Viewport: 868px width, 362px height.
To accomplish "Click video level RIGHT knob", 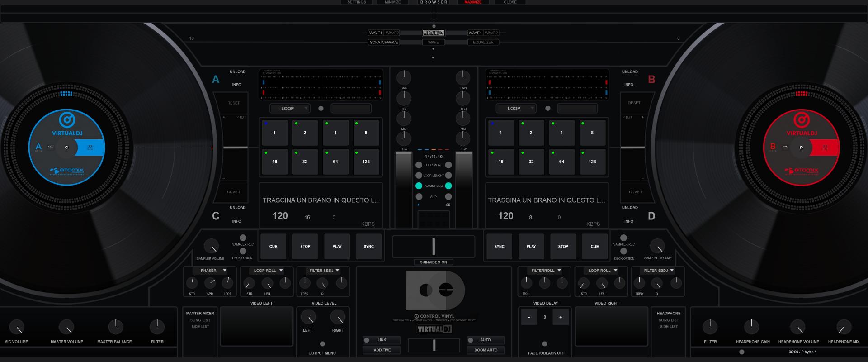I will [x=338, y=317].
